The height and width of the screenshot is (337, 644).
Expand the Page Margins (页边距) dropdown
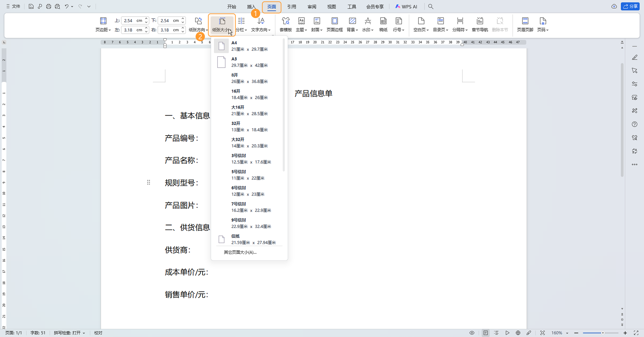coord(103,30)
